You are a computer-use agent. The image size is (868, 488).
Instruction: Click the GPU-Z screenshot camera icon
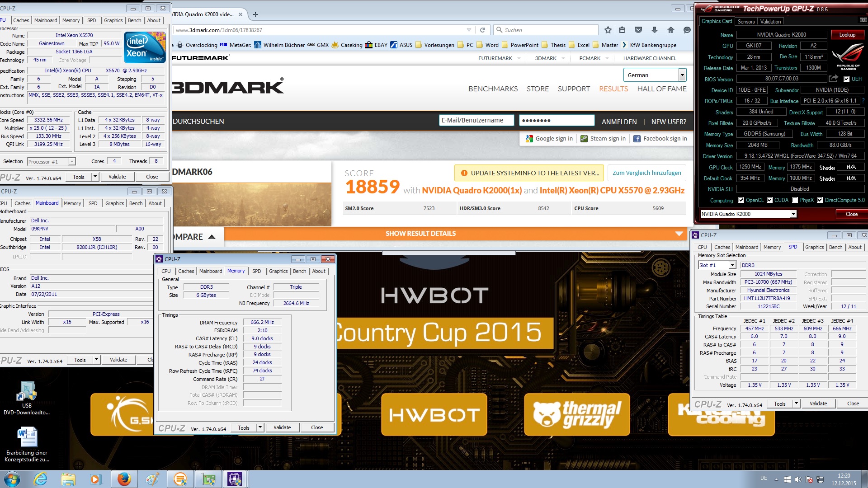point(863,20)
